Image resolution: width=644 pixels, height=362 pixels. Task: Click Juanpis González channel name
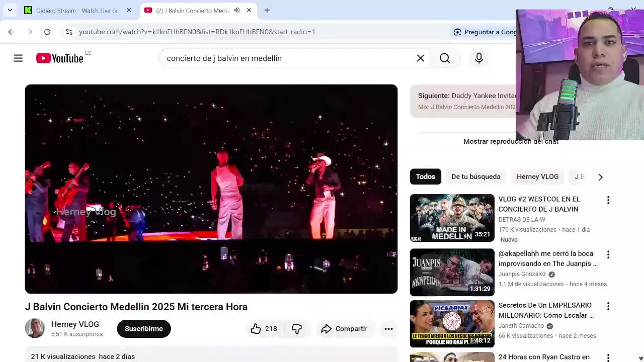tap(522, 274)
